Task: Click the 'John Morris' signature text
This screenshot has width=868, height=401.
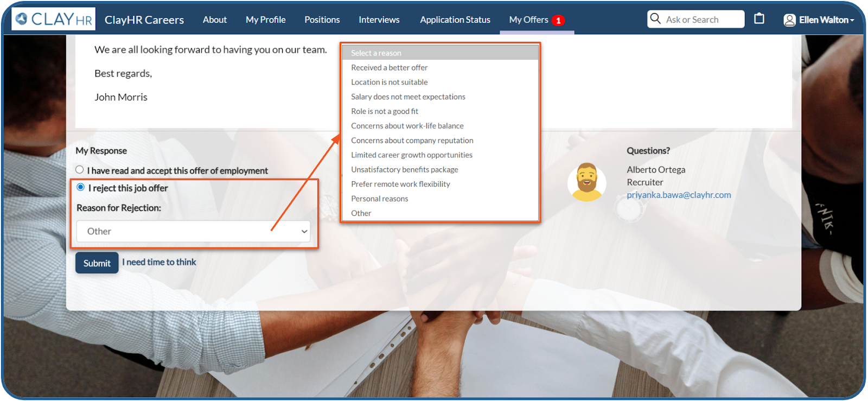Action: pyautogui.click(x=121, y=97)
